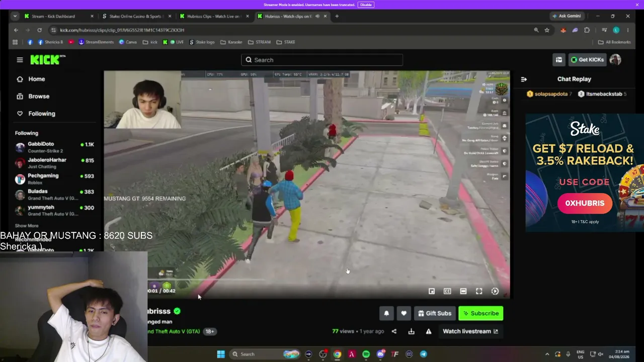This screenshot has height=362, width=644.
Task: Open GabbiDoto channel in Following list
Action: click(55, 147)
